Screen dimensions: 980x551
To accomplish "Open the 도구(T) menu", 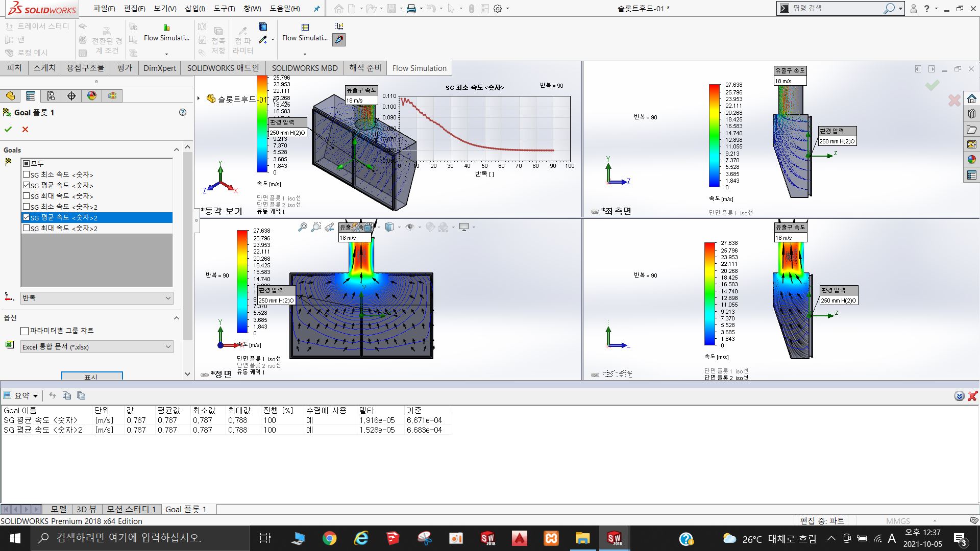I will 224,9.
